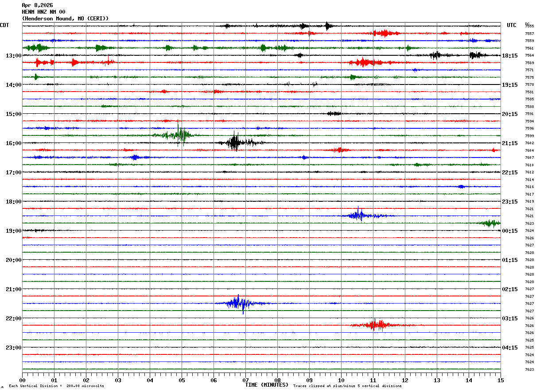
Task: Select the 13:00 CDT time label
Action: click(13, 56)
